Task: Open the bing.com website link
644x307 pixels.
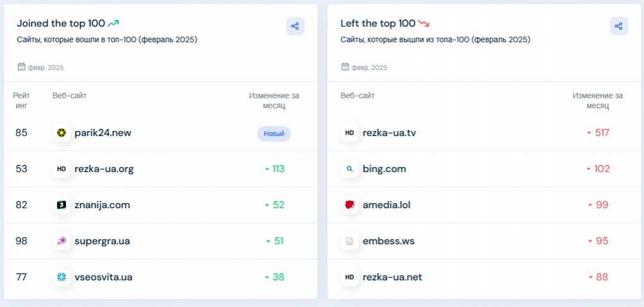Action: coord(384,170)
